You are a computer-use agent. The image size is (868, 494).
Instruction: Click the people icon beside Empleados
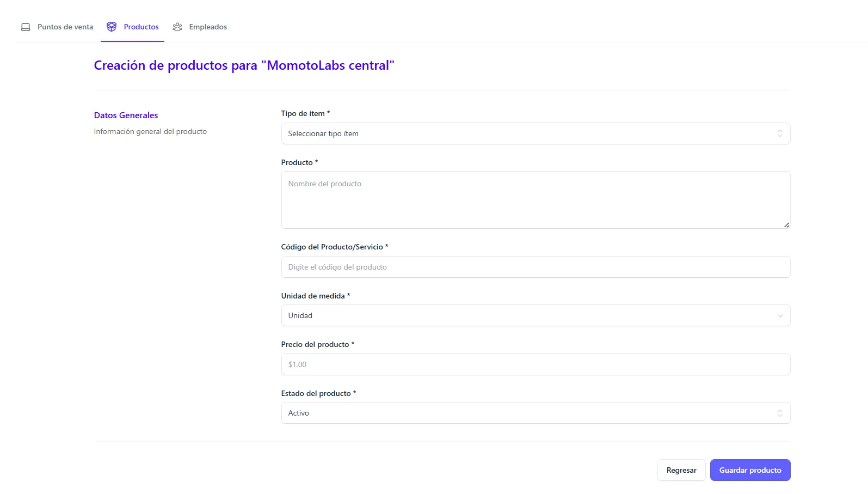click(177, 27)
